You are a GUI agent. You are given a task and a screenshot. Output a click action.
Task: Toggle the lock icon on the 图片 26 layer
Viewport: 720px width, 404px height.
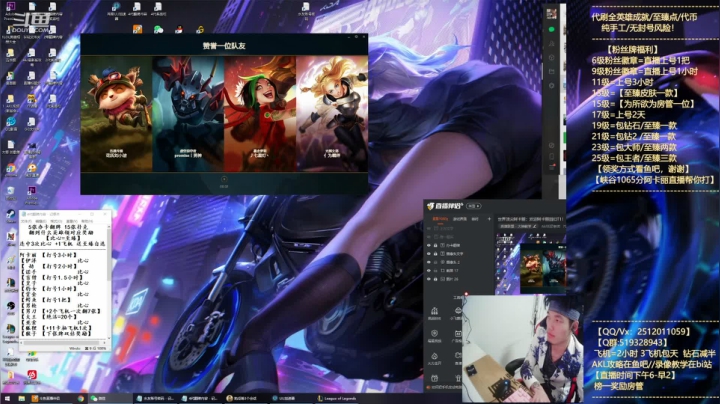coord(436,279)
